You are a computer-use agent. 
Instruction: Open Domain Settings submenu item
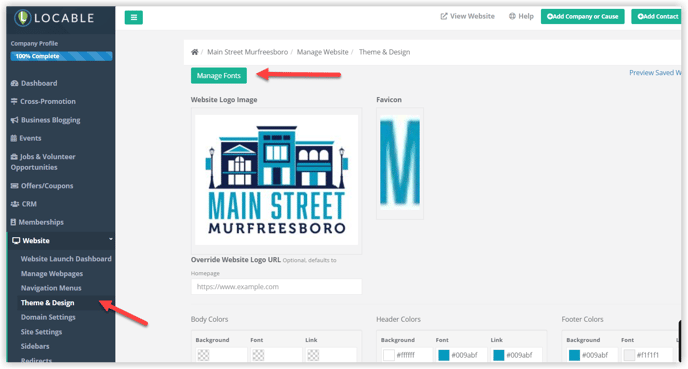click(x=48, y=317)
